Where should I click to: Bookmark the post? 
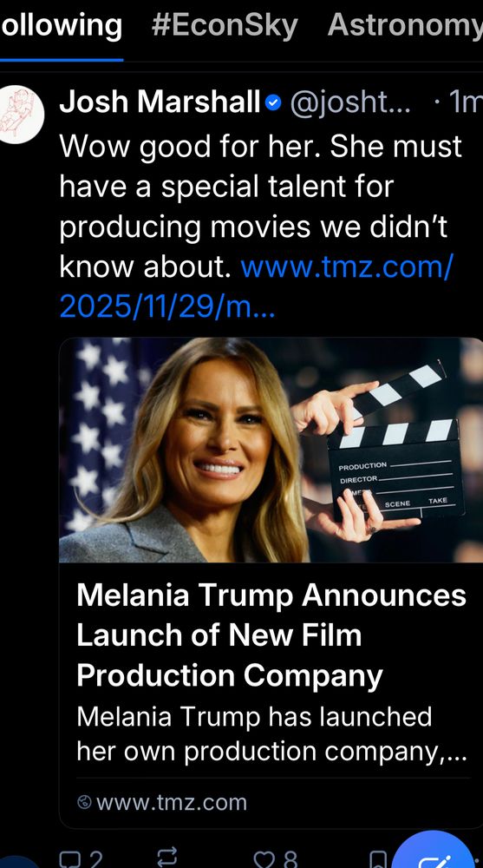point(378,858)
